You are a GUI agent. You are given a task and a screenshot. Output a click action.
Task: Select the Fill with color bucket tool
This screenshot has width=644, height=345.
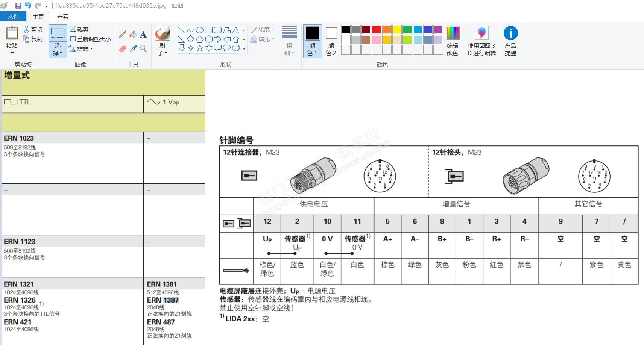coord(133,35)
